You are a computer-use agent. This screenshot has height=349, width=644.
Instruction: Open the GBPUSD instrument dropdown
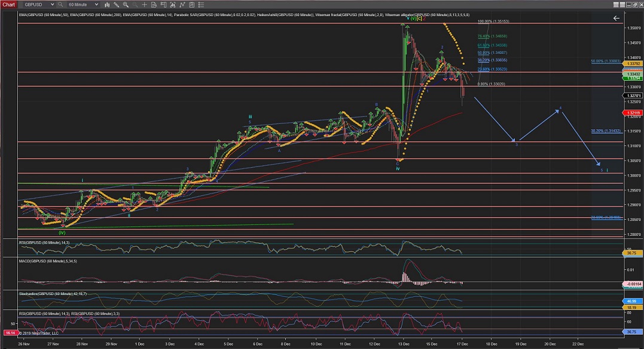tap(39, 5)
